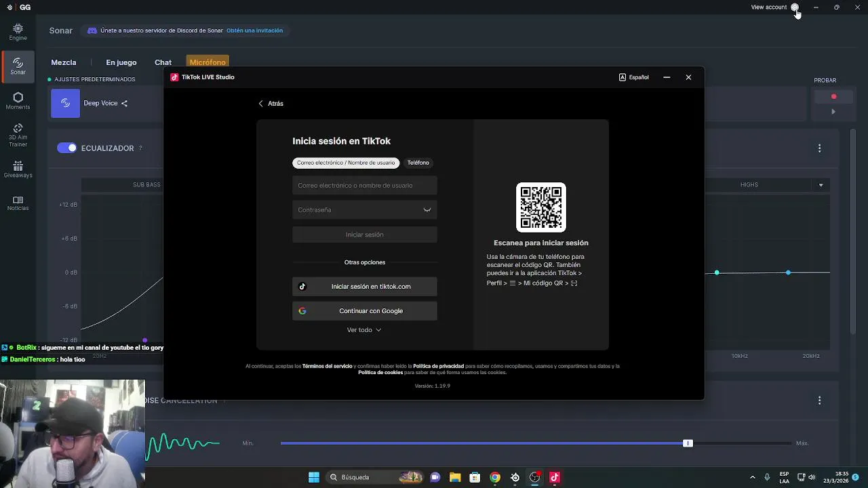Click the AJUSTES PREDETERMINADOS label
The height and width of the screenshot is (488, 868).
[x=95, y=79]
